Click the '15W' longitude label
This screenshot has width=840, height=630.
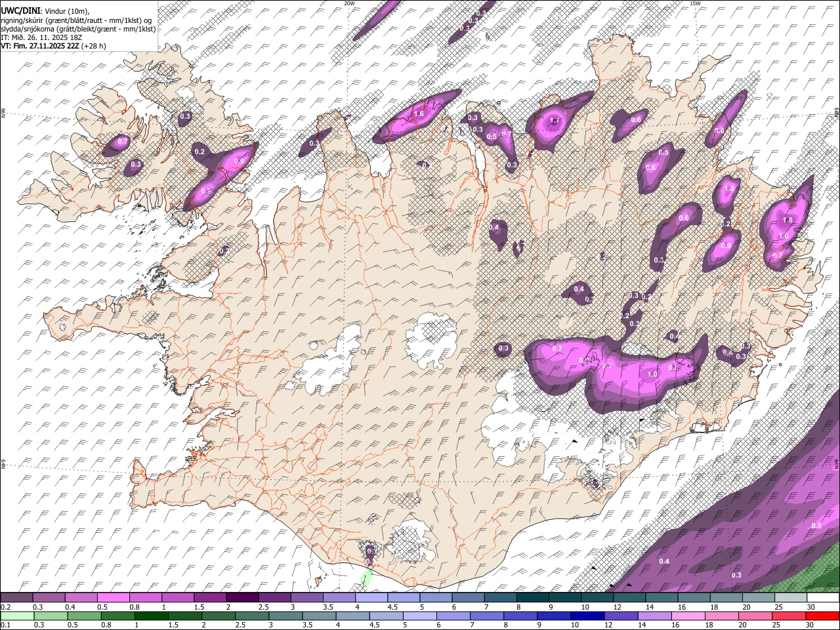click(x=695, y=3)
